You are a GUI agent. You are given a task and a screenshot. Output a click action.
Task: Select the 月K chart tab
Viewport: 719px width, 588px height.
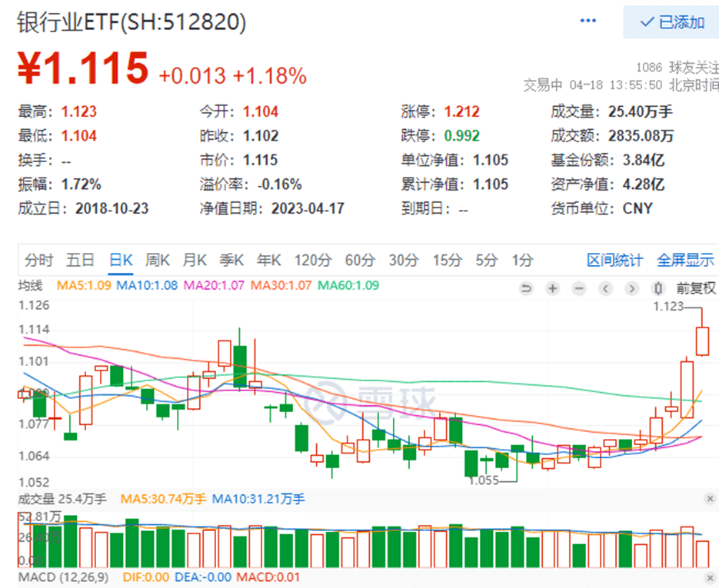pyautogui.click(x=195, y=261)
